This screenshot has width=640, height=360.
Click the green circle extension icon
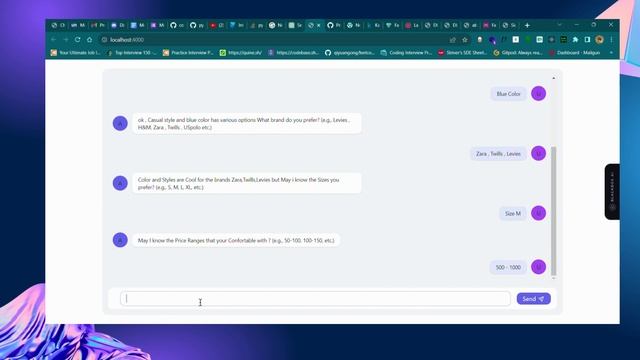click(x=528, y=40)
